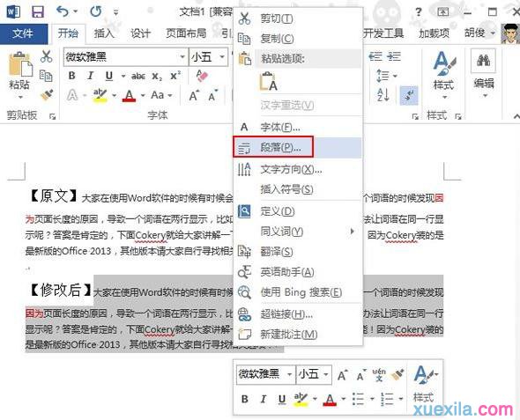Open the clipboard pane launcher
The image size is (520, 420).
[x=52, y=116]
